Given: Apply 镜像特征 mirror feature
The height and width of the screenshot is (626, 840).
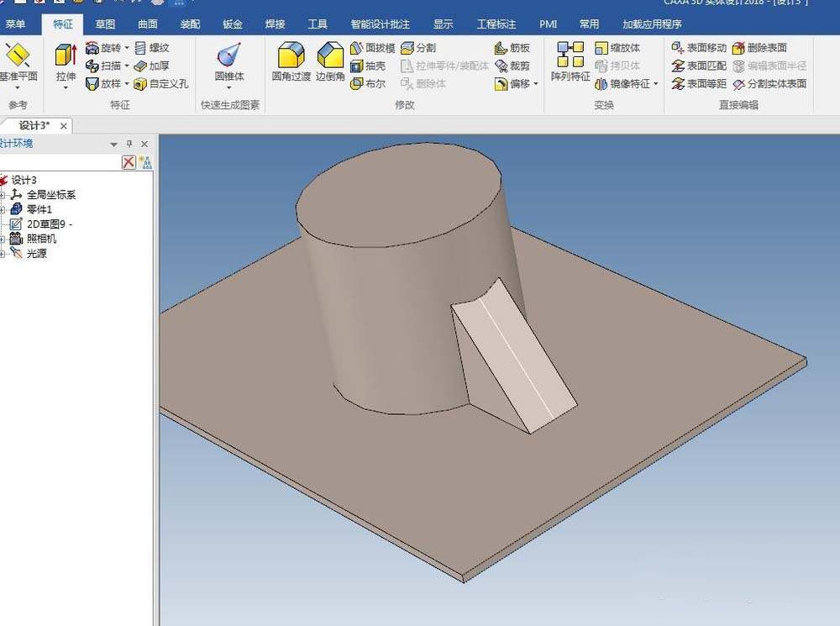Looking at the screenshot, I should point(623,84).
